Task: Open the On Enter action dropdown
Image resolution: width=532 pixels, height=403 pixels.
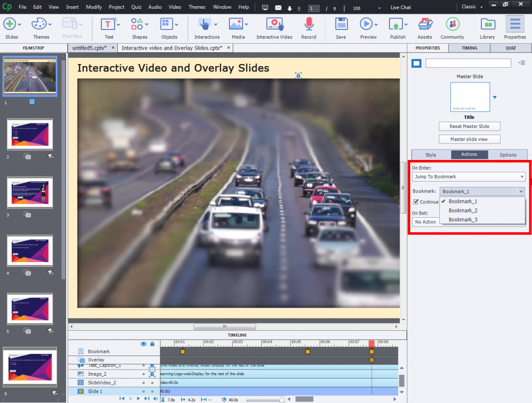Action: tap(468, 176)
